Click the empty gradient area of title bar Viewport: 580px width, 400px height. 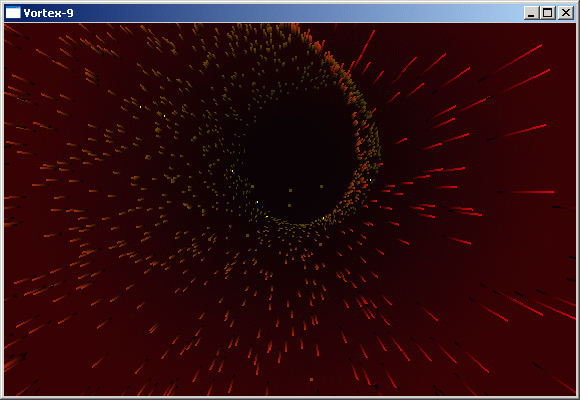[x=296, y=13]
